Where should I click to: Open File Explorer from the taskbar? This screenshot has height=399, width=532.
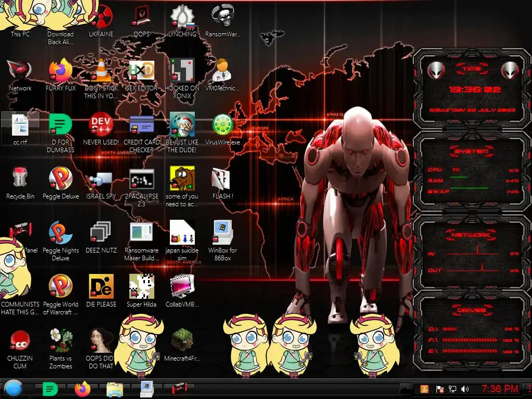115,389
